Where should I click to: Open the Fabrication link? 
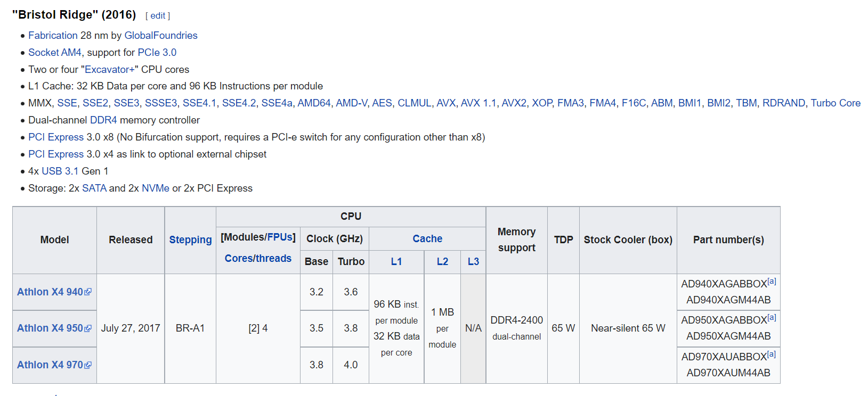tap(53, 35)
